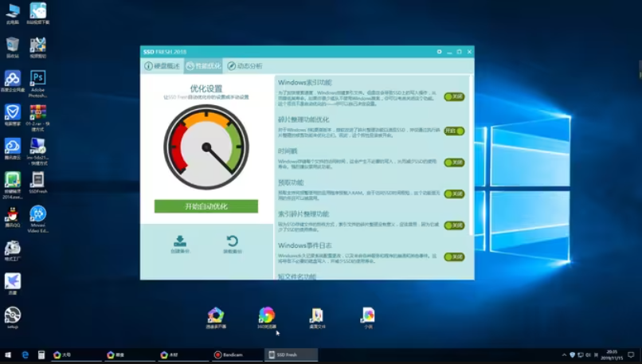Open the bilibili video downloader desktop icon
Viewport: 642px width, 364px height.
(x=37, y=14)
